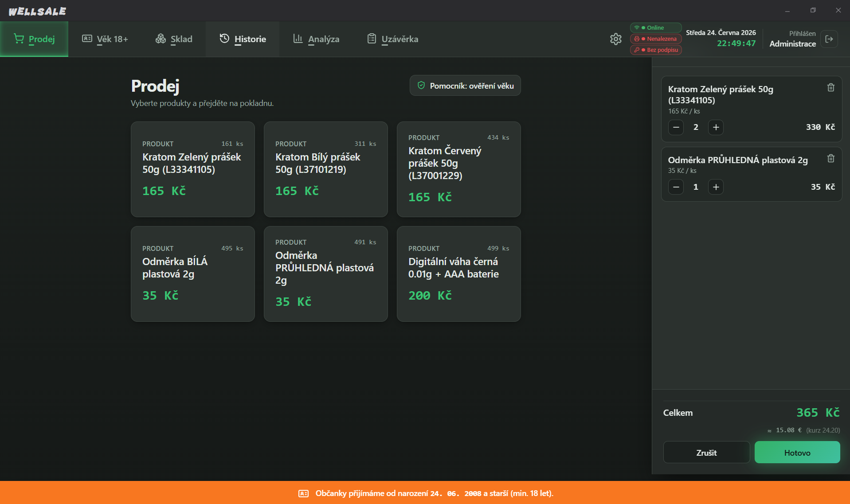Click the Online status badge

pos(656,27)
